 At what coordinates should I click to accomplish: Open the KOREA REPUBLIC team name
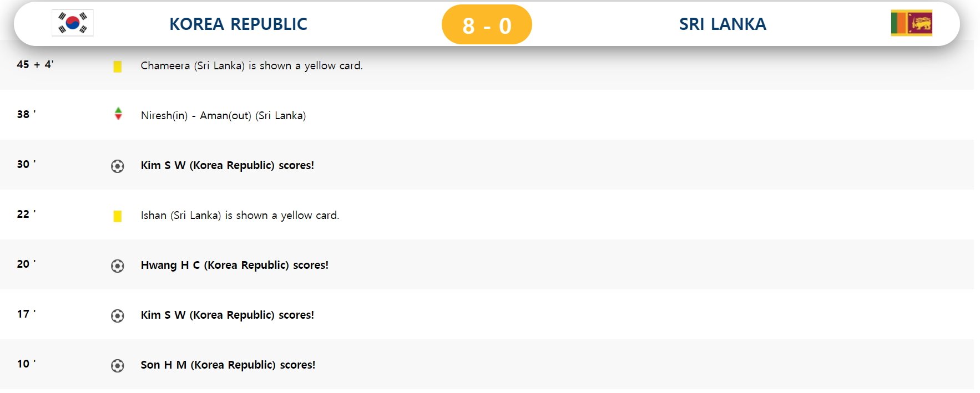[x=238, y=24]
